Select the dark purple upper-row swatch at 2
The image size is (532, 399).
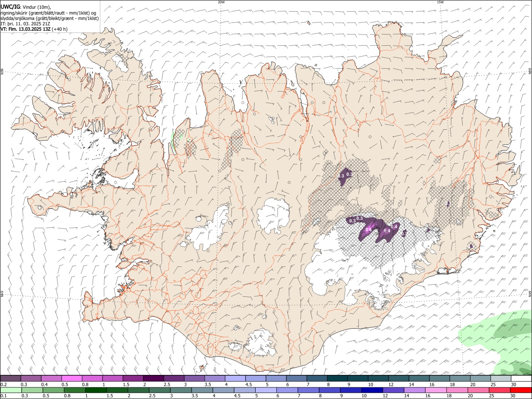click(153, 379)
